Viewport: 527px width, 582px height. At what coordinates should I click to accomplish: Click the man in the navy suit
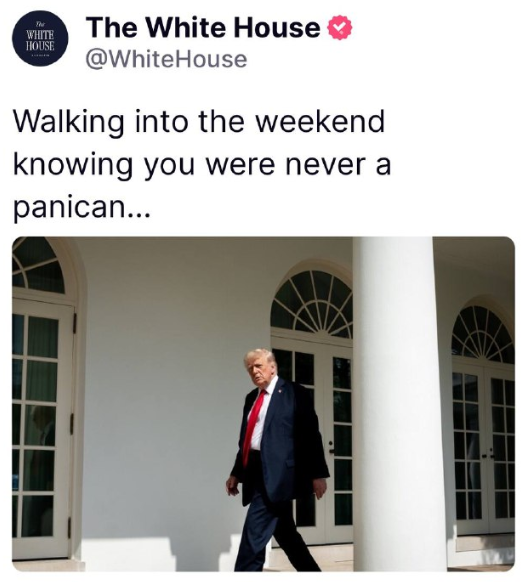276,460
